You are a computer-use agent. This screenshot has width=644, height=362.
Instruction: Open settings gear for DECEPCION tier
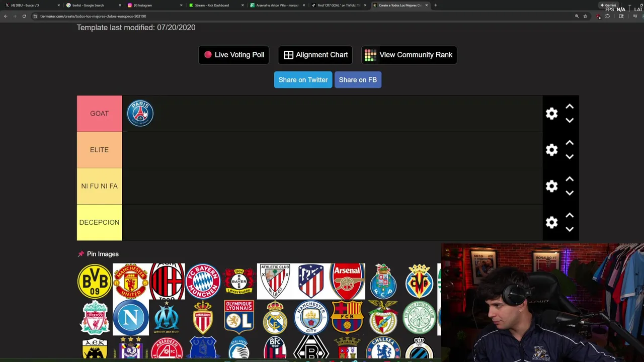(551, 222)
